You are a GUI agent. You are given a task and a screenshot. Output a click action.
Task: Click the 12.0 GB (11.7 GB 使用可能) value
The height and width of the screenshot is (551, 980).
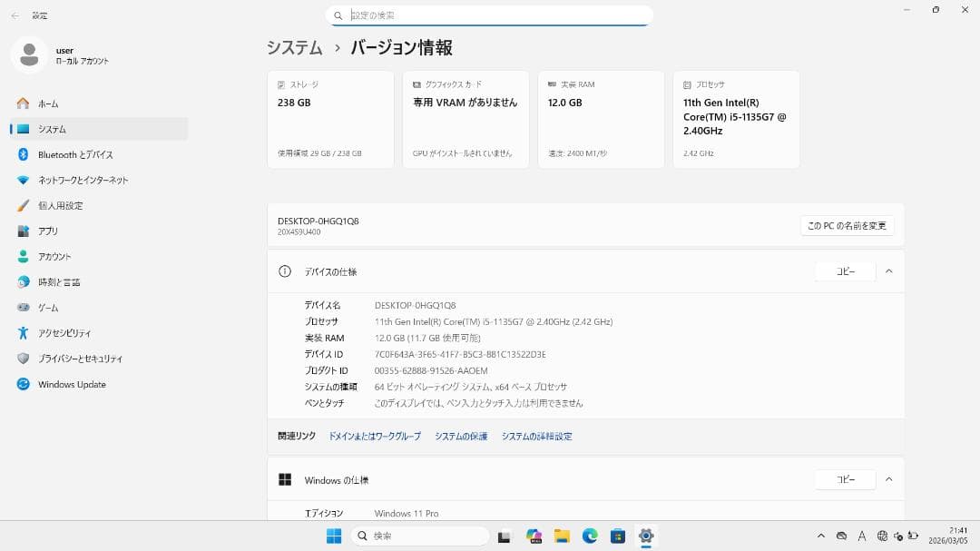click(x=427, y=338)
